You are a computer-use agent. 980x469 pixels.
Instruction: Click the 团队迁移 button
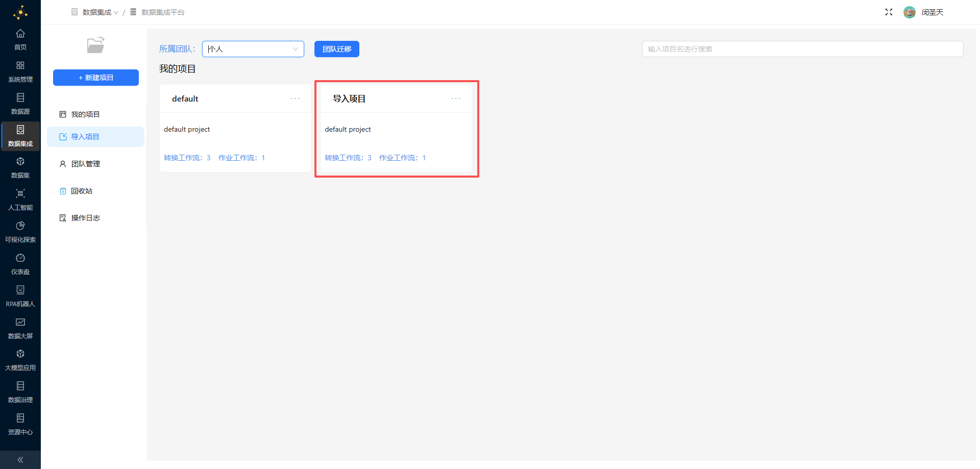(337, 49)
